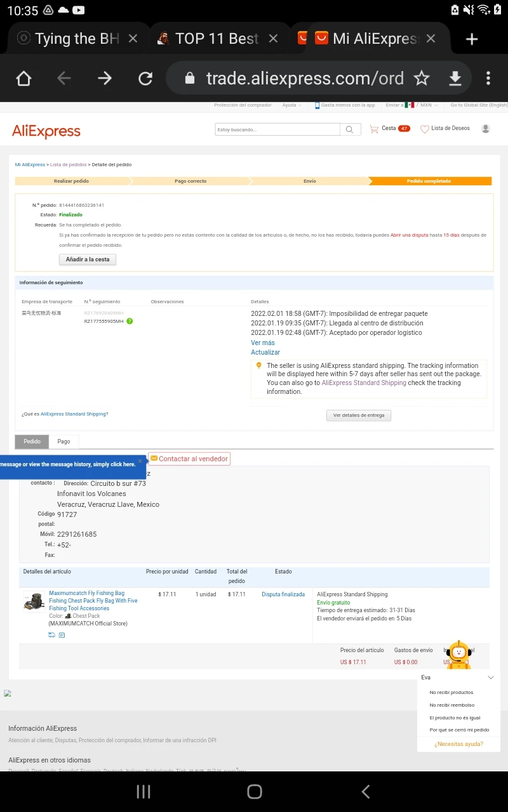508x812 pixels.
Task: Collapse the Eva chat panel chevron
Action: [x=490, y=678]
